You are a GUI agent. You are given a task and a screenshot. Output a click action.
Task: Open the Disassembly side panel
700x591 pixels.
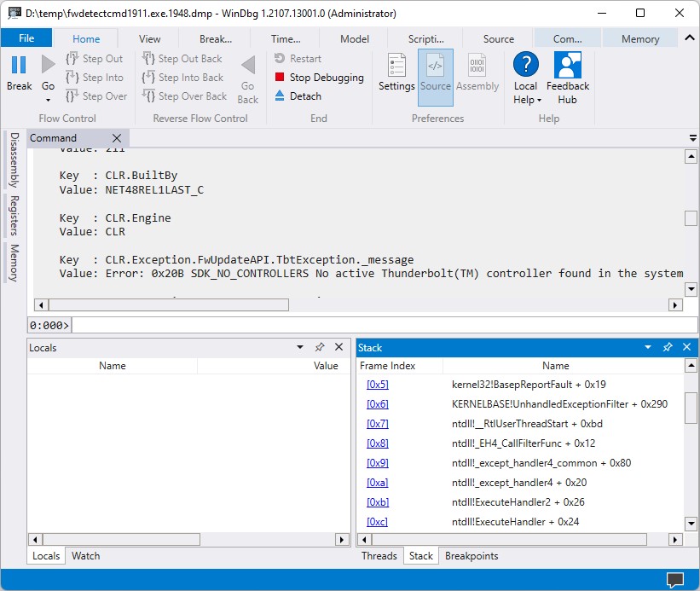[14, 159]
